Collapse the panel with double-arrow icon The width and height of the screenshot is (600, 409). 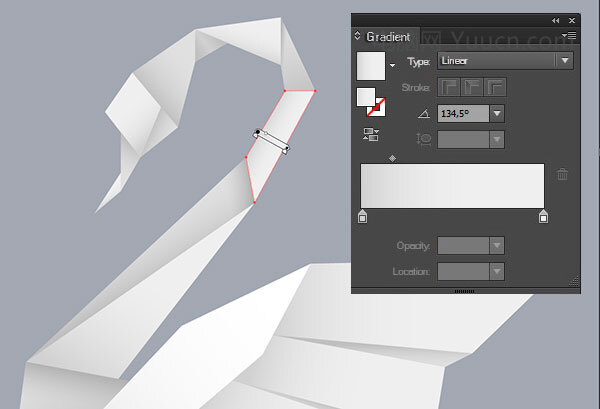click(x=556, y=21)
